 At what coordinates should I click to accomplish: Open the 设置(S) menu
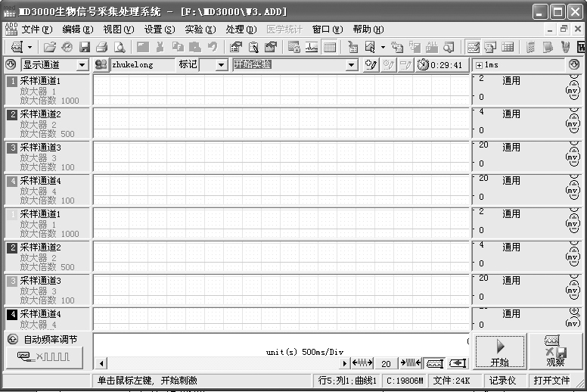[160, 30]
